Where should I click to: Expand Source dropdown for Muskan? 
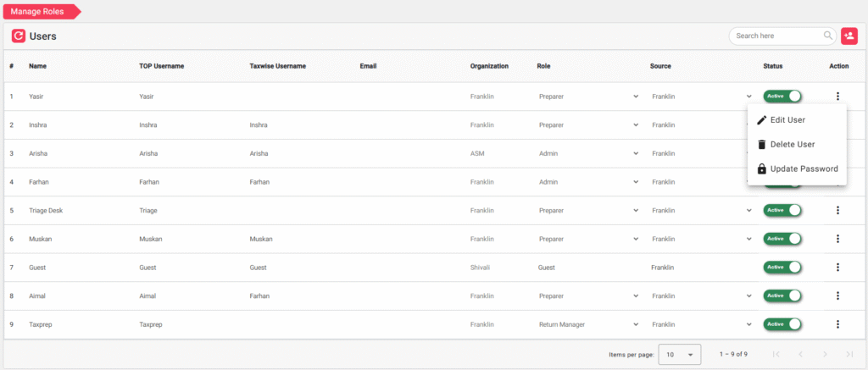pyautogui.click(x=748, y=239)
